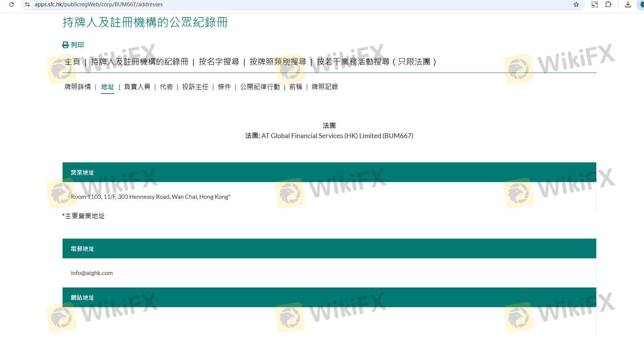Click the printer icon next to 列印

coord(66,45)
